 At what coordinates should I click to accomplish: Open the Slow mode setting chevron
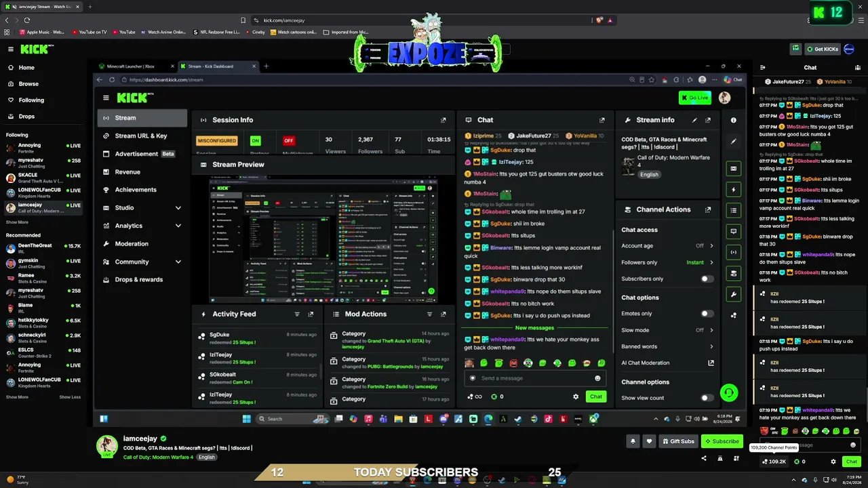(711, 330)
